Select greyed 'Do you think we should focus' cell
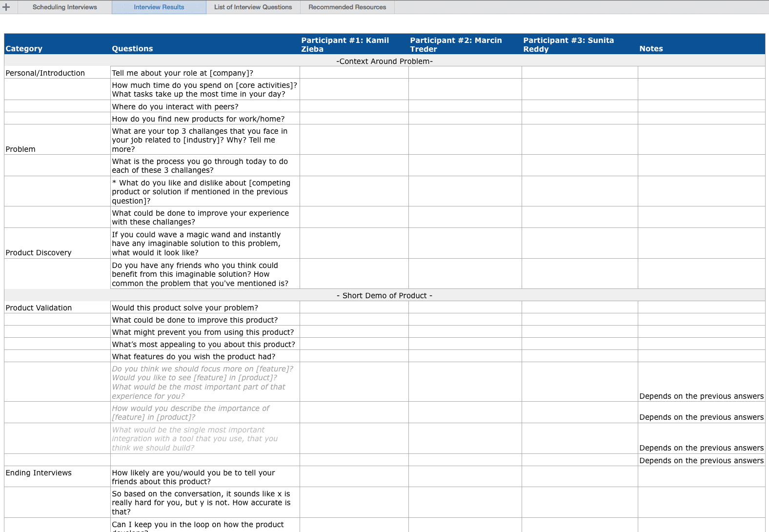The height and width of the screenshot is (532, 769). pyautogui.click(x=205, y=382)
